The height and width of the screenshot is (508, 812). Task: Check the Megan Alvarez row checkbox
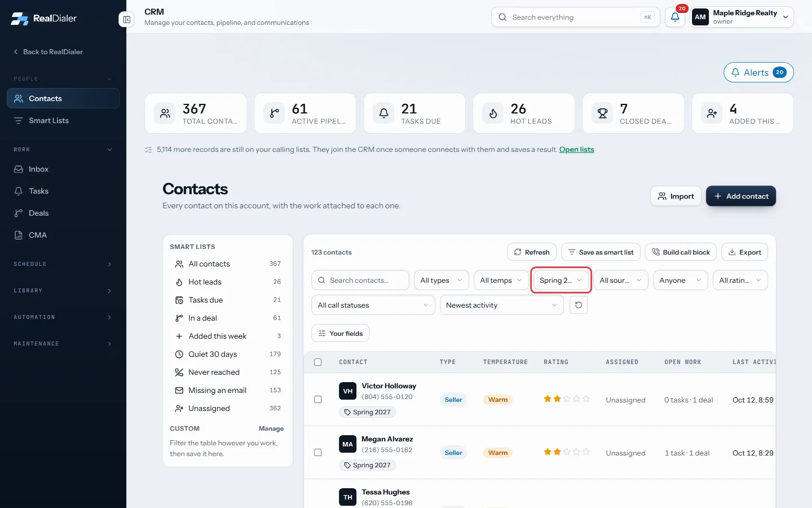pyautogui.click(x=318, y=453)
